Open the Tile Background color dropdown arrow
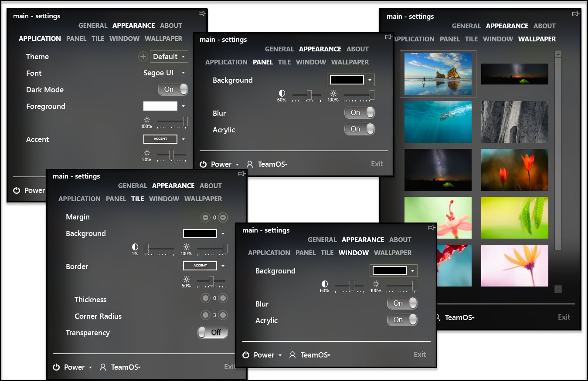 tap(223, 234)
